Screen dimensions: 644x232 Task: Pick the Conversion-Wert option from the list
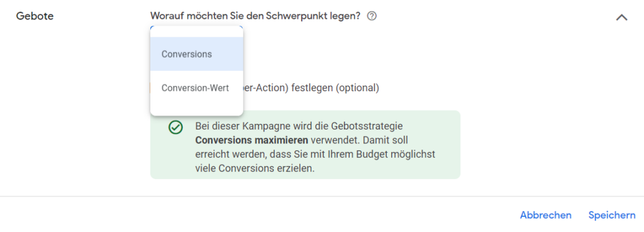(197, 88)
